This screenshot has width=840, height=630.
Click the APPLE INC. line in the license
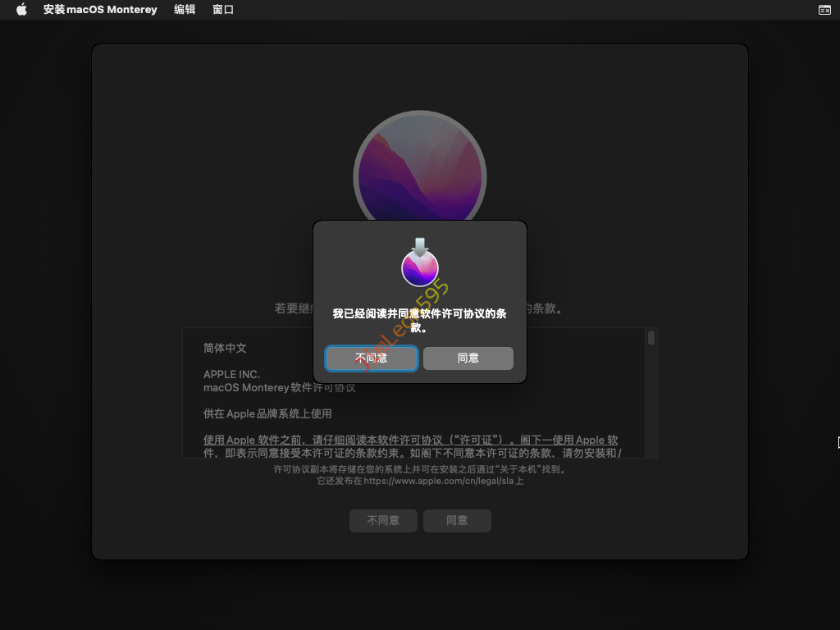tap(231, 374)
